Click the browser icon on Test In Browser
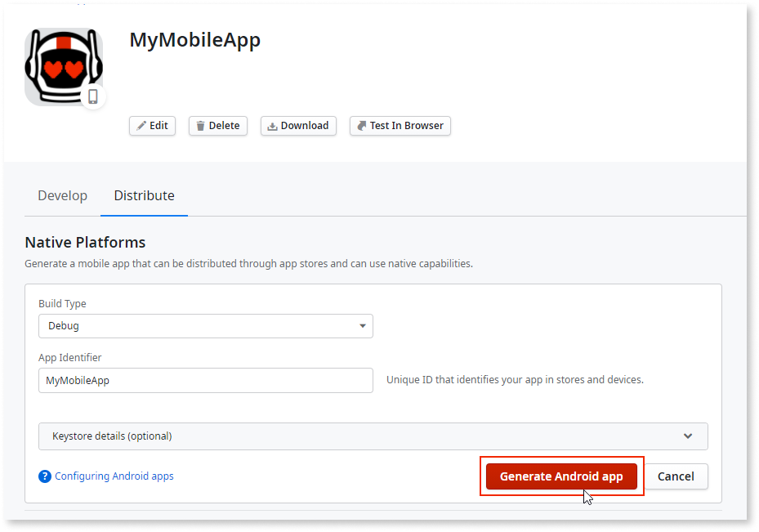This screenshot has width=759, height=532. point(360,125)
